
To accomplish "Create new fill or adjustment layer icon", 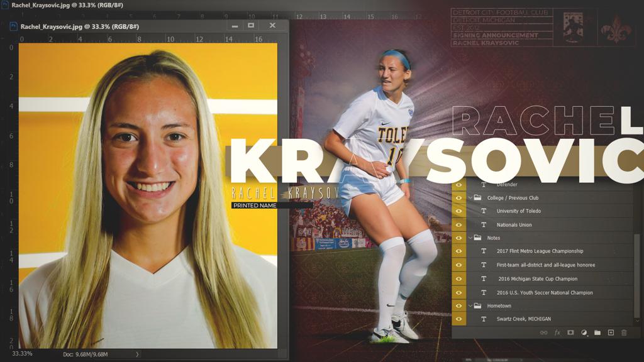I will 584,332.
